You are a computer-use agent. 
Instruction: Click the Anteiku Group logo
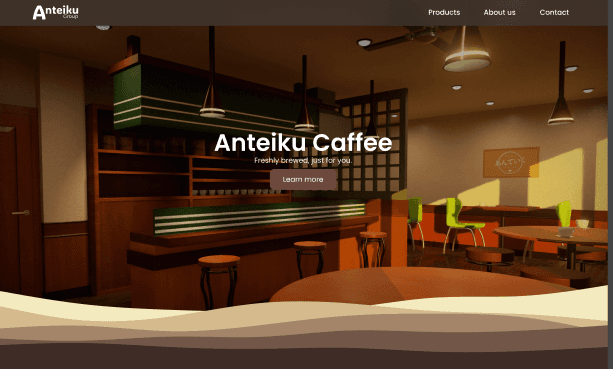[x=56, y=12]
